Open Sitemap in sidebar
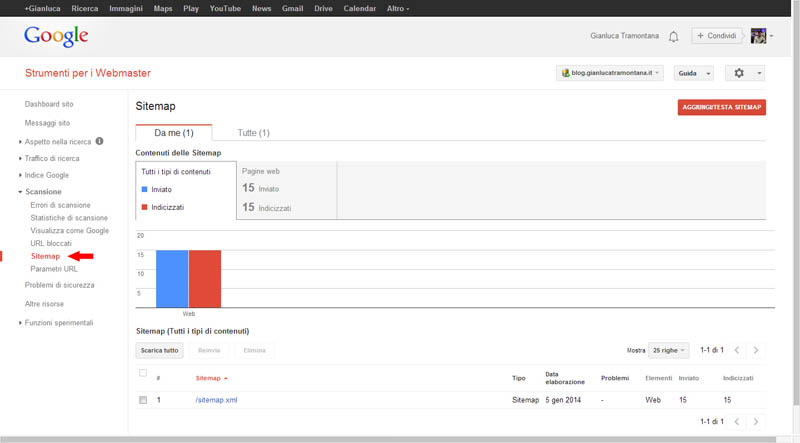This screenshot has width=800, height=443. coord(45,256)
